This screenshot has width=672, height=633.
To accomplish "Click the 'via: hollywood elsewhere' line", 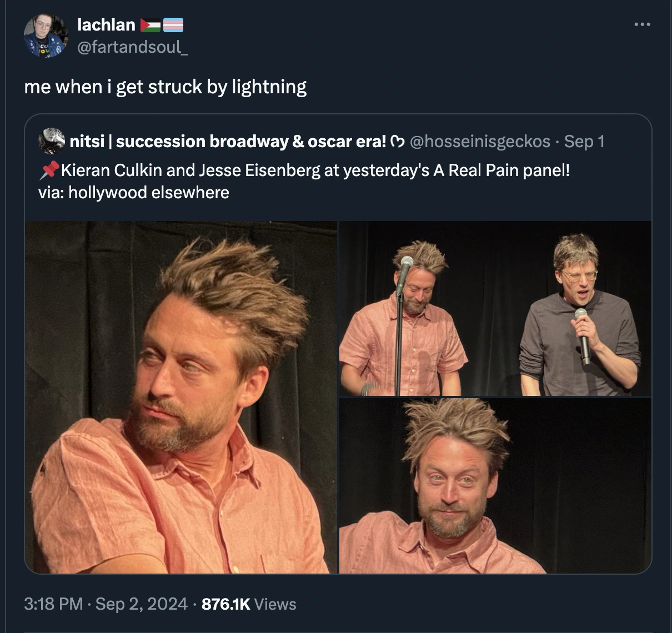I will pyautogui.click(x=134, y=193).
